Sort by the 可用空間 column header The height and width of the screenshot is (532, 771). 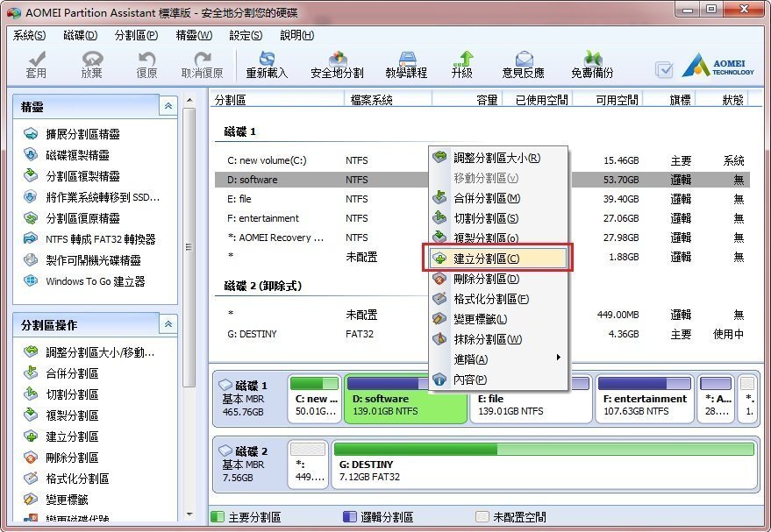click(607, 100)
